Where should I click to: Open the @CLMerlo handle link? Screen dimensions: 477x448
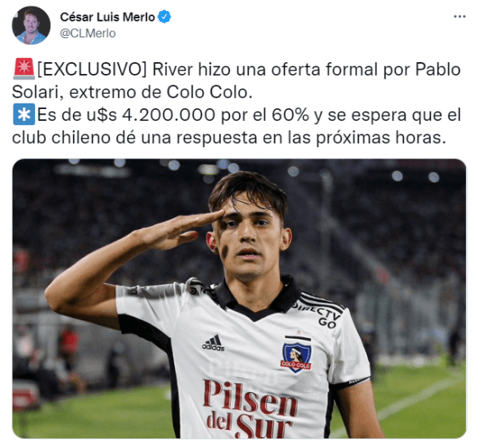(x=87, y=33)
